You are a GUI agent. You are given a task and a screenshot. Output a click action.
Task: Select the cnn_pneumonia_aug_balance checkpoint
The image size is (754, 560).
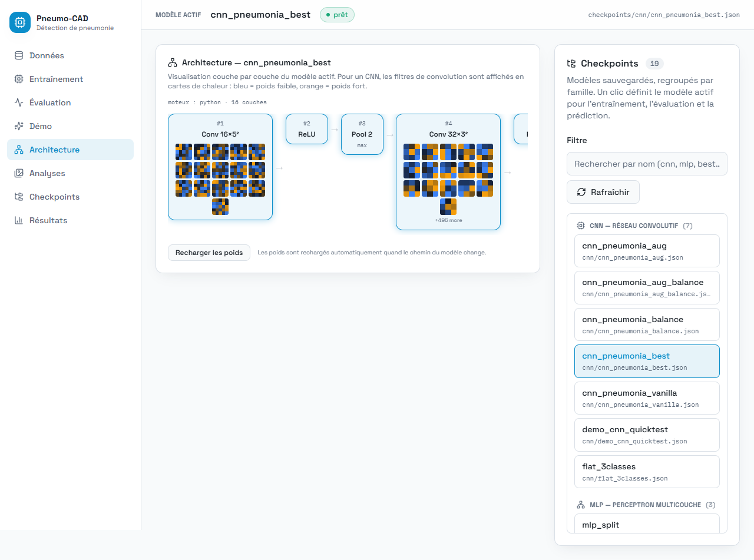(x=647, y=287)
